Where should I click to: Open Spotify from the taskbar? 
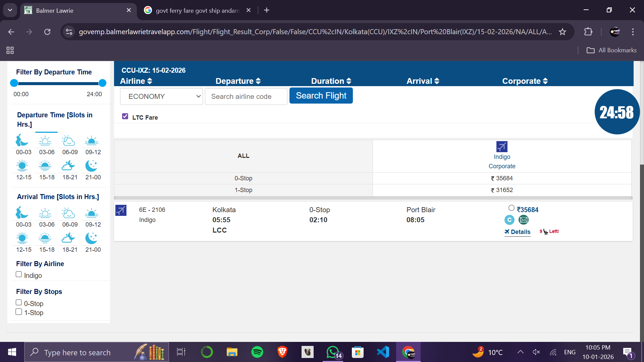point(257,352)
